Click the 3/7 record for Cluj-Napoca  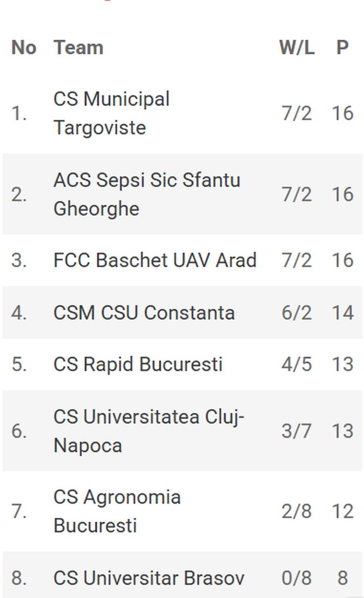coord(297,431)
